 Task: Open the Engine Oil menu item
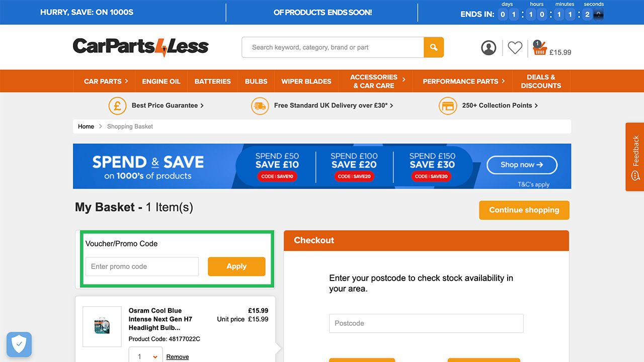pos(161,81)
